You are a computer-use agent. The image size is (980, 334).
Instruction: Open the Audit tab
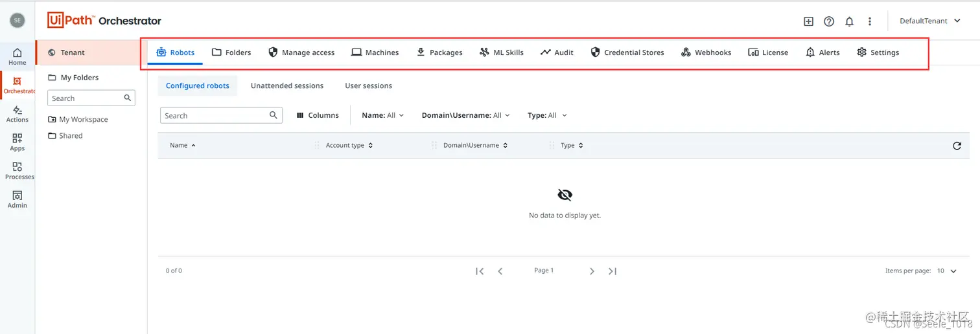[557, 52]
